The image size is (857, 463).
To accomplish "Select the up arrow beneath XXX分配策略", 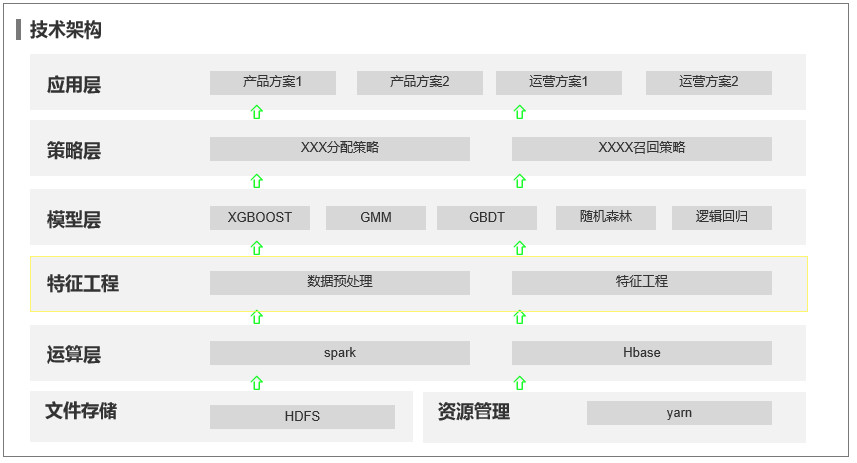I will click(256, 181).
